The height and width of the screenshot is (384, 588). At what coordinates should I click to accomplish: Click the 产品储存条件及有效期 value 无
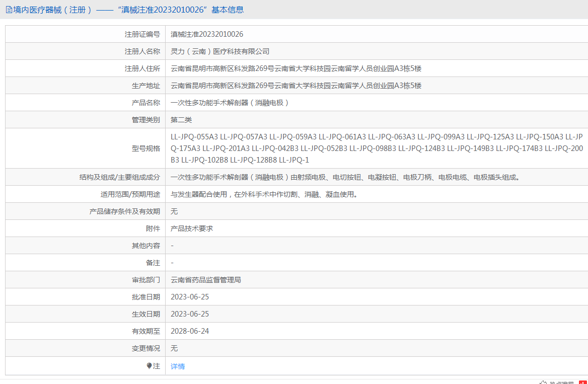coord(174,211)
